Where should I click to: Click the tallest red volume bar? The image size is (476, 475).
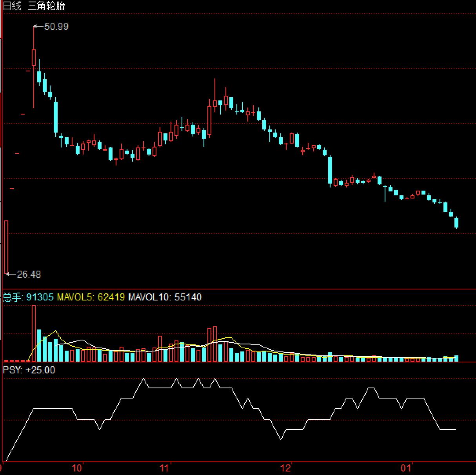point(34,333)
